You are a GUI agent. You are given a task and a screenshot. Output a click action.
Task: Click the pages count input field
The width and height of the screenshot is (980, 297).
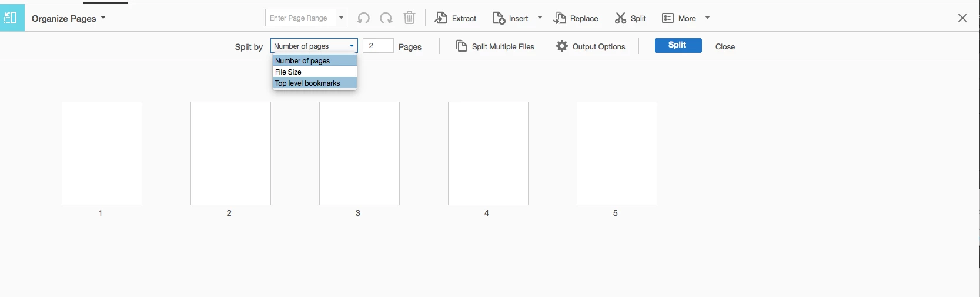point(378,46)
